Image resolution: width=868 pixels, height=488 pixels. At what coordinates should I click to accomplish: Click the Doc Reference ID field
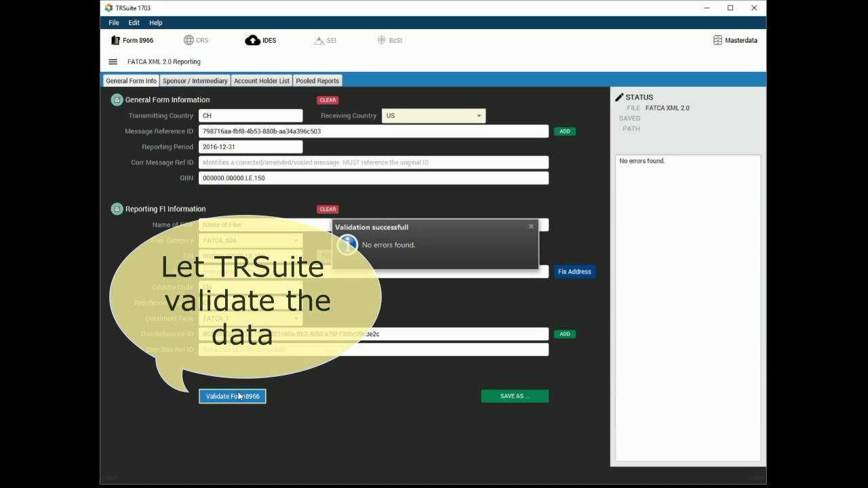(374, 334)
